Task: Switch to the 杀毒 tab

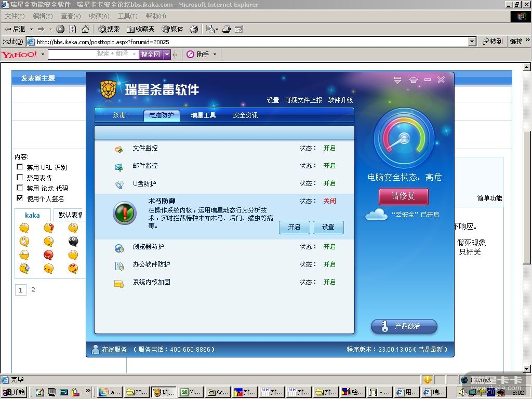Action: (119, 115)
